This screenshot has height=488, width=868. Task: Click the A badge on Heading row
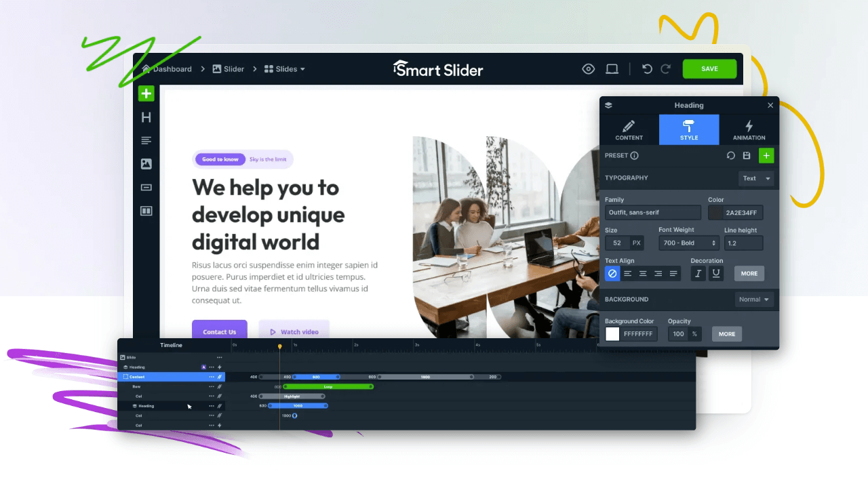(203, 367)
